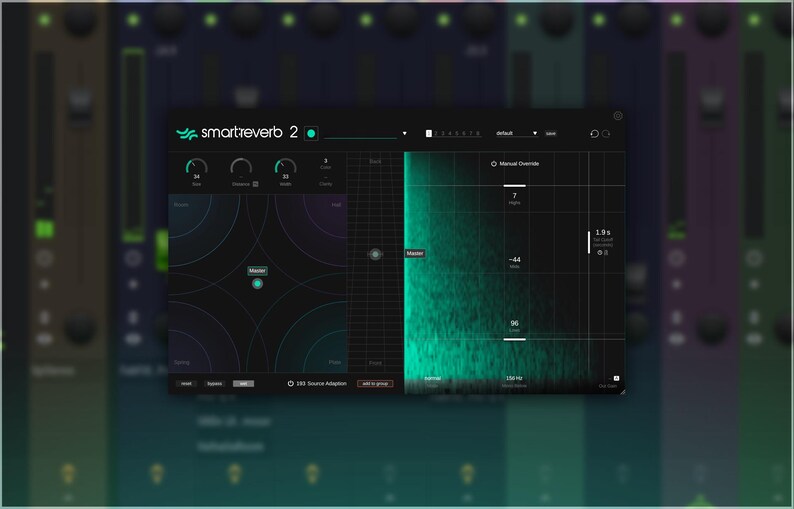The width and height of the screenshot is (794, 509).
Task: Click the redo arrow icon
Action: point(606,134)
